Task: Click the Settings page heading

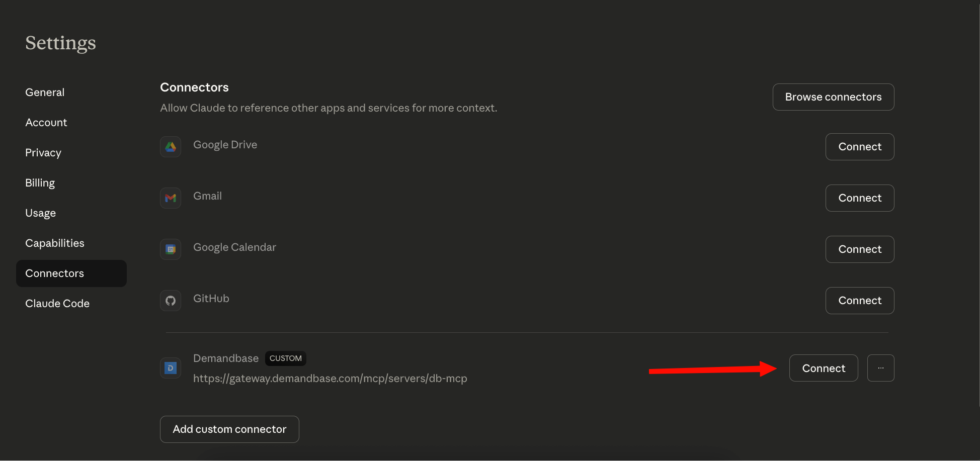Action: click(x=60, y=44)
